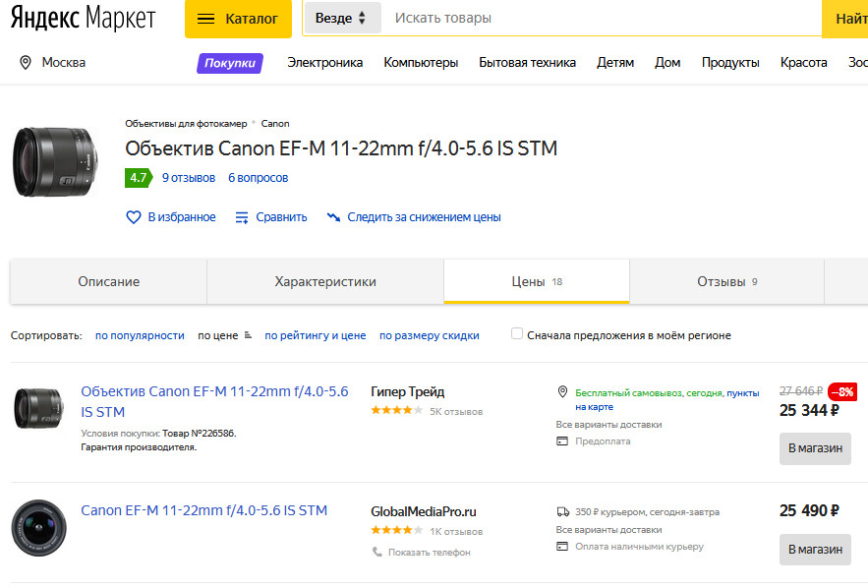This screenshot has height=588, width=868.
Task: Open the Электроника category
Action: 325,63
